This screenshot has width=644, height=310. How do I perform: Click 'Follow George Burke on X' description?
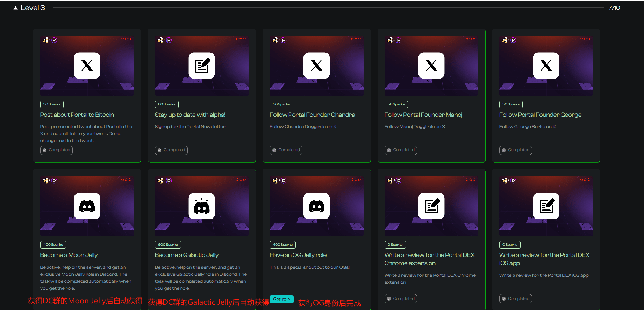tap(528, 127)
